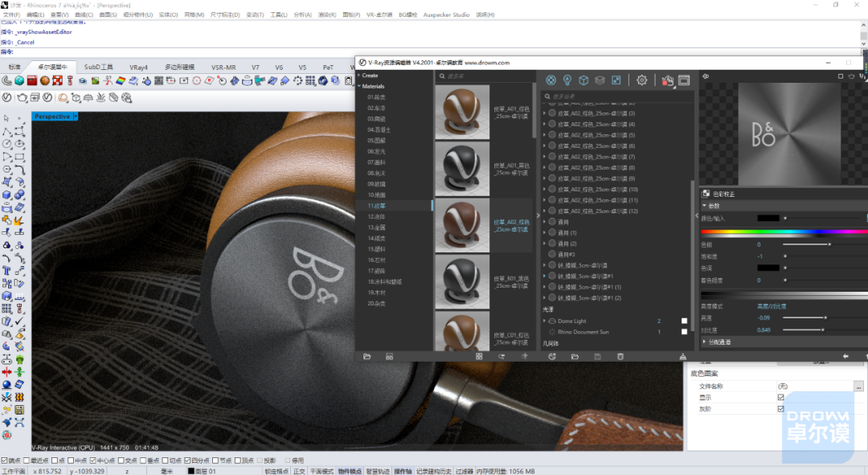Click the 正交 status bar button

pyautogui.click(x=299, y=471)
